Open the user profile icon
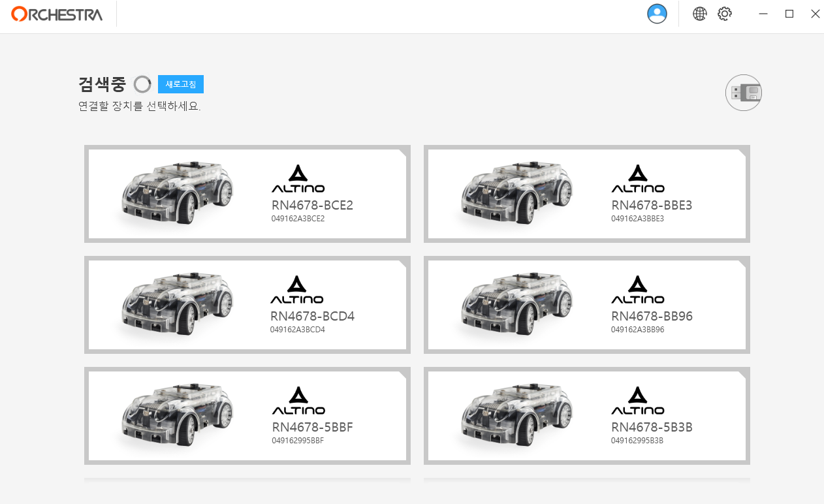This screenshot has height=504, width=824. (657, 14)
